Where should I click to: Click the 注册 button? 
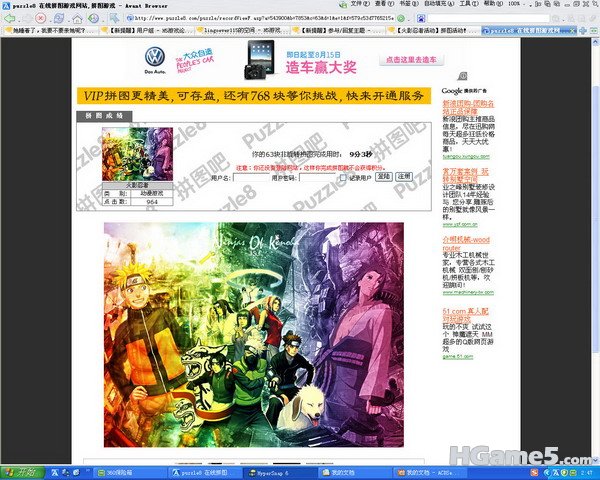point(404,176)
